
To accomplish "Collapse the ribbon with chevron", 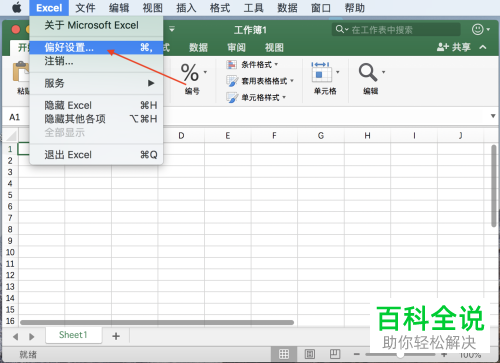I will tap(483, 47).
